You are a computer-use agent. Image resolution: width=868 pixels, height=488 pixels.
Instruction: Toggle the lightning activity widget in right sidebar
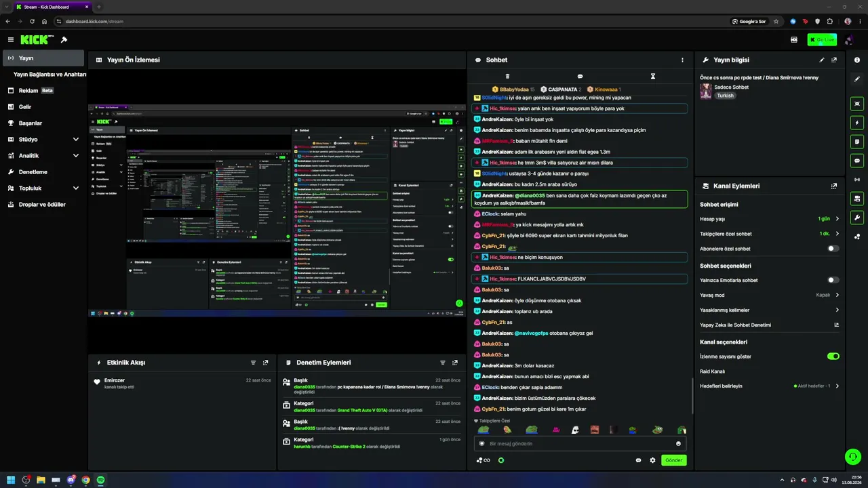tap(857, 123)
